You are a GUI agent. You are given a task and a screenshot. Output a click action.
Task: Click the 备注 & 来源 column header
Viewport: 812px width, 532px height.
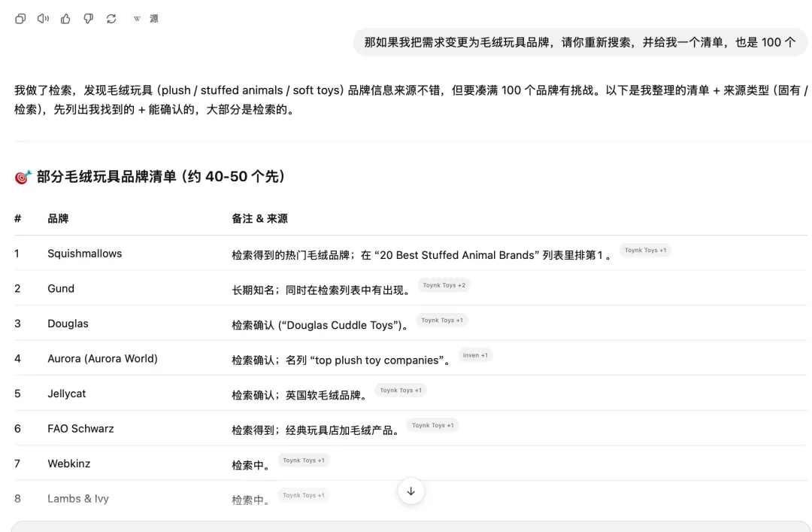(259, 218)
